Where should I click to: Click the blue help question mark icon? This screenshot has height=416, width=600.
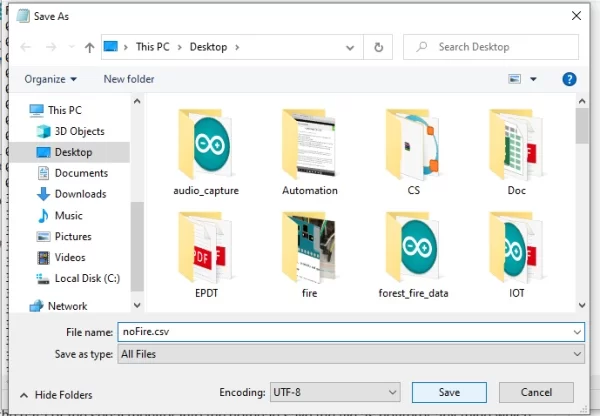(x=569, y=79)
